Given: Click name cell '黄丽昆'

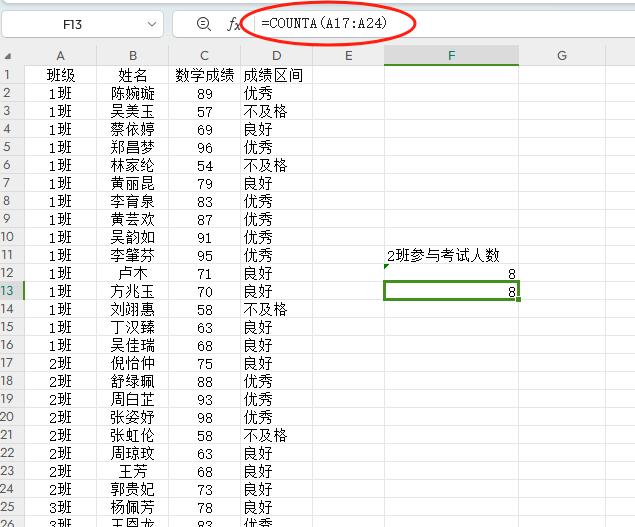Looking at the screenshot, I should pyautogui.click(x=132, y=183).
